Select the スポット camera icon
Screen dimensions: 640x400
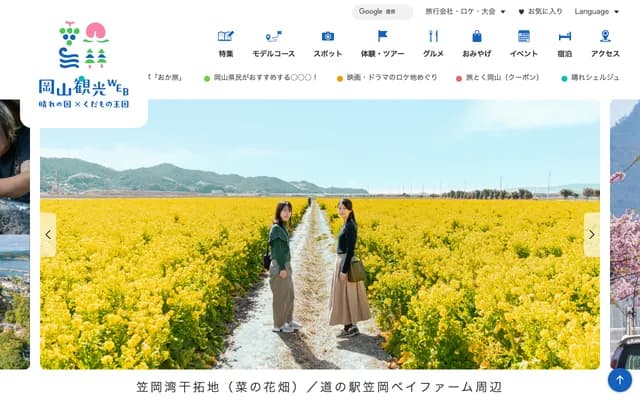[x=327, y=37]
